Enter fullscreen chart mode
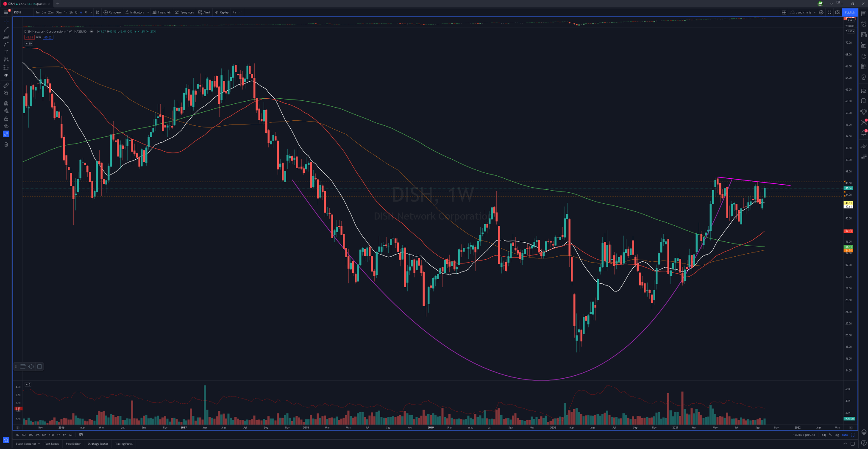Screen dimensions: 868x449 (829, 12)
